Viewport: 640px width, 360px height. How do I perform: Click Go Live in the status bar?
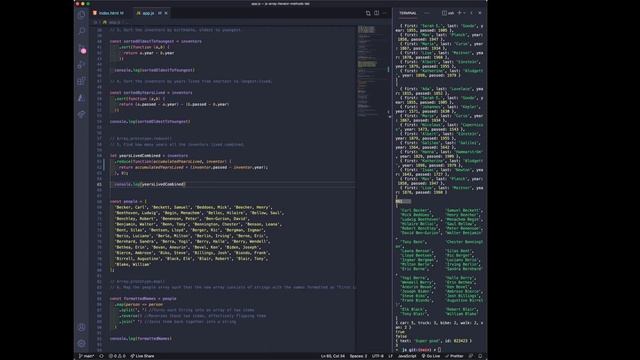pyautogui.click(x=431, y=356)
